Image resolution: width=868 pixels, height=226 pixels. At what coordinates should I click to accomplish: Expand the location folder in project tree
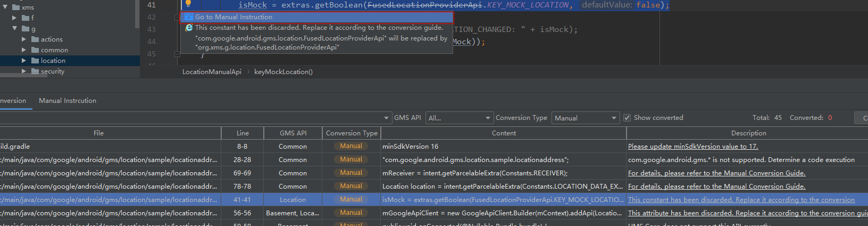[x=23, y=61]
